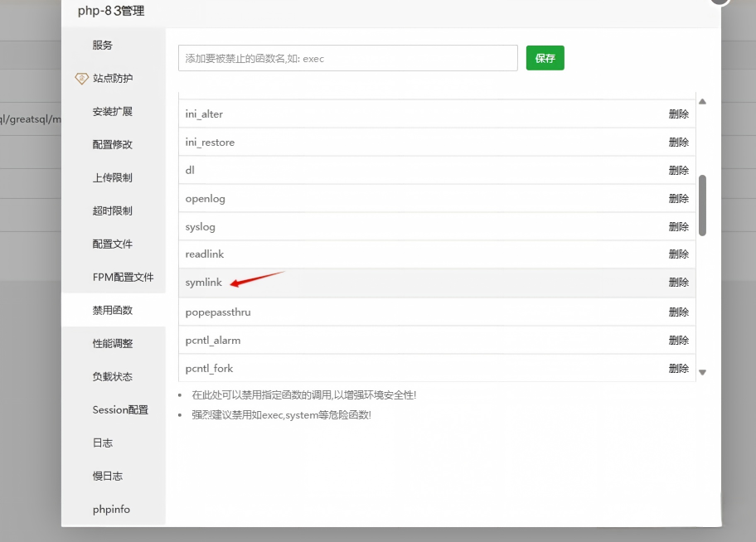Remove popepassthru via 删除

click(x=678, y=312)
